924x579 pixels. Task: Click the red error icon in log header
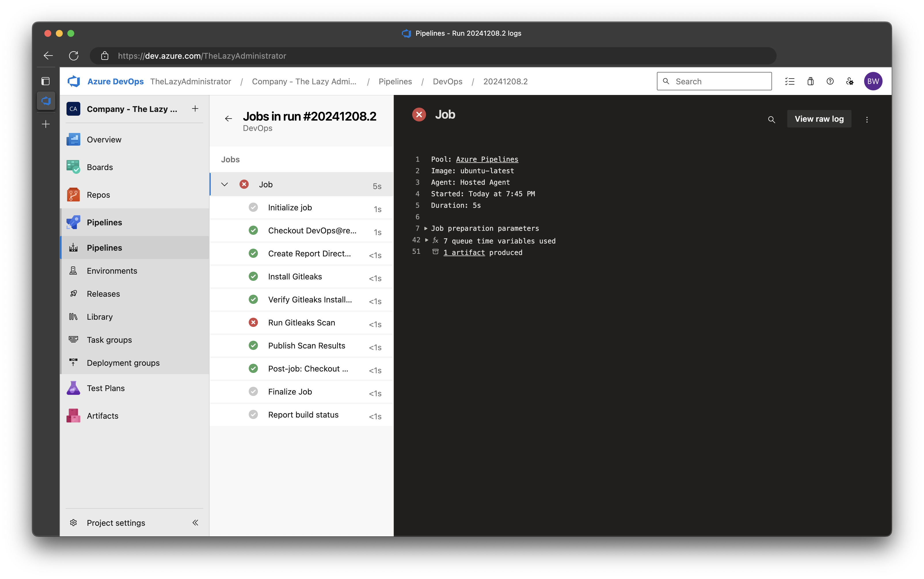419,115
